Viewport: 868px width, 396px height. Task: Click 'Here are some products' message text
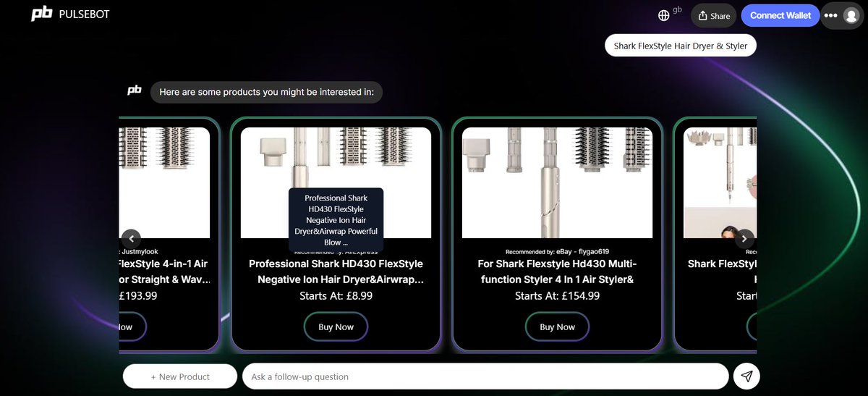point(267,92)
